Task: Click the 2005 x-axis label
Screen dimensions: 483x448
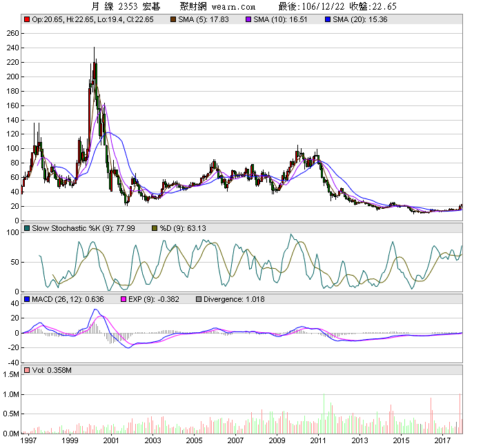Action: 194,440
